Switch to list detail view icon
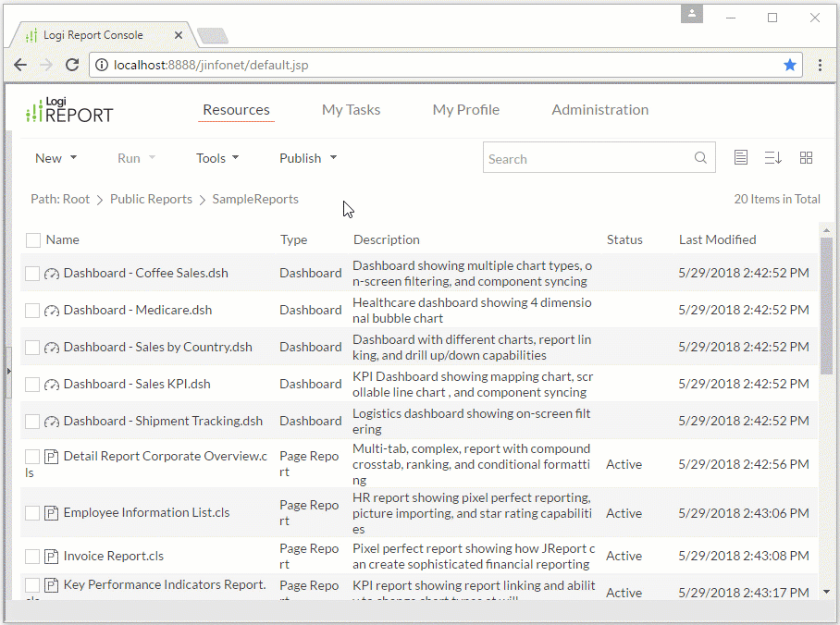840x625 pixels. (x=740, y=158)
